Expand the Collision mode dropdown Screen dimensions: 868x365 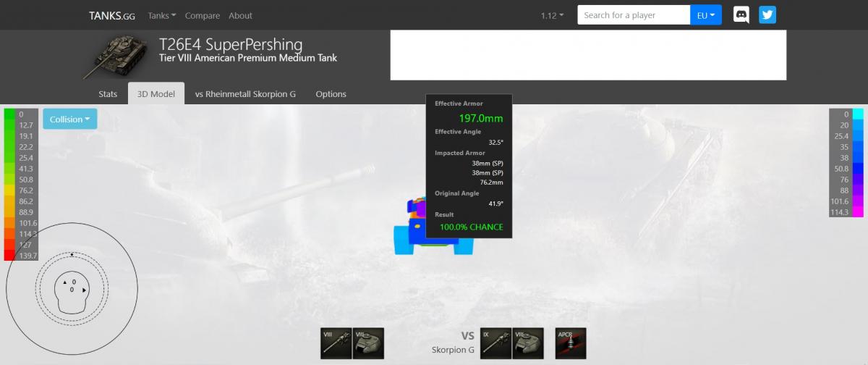(70, 119)
